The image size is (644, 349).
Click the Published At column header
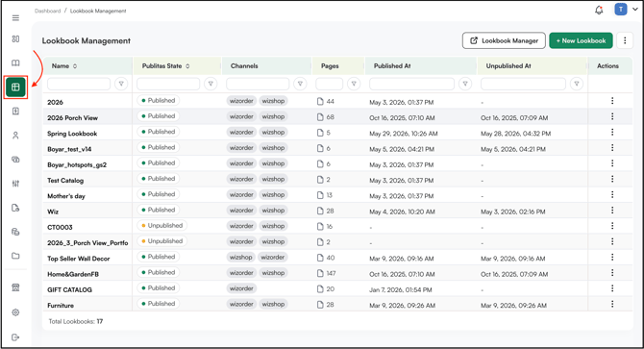click(x=392, y=66)
